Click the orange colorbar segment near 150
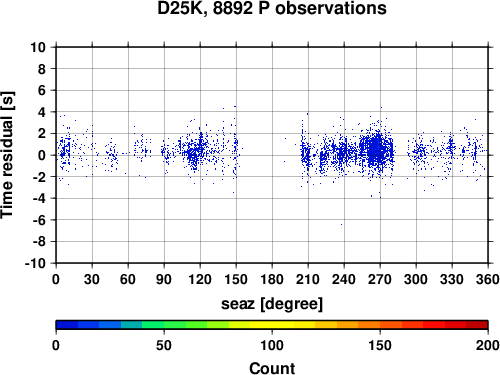This screenshot has width=500, height=375. coord(380,325)
